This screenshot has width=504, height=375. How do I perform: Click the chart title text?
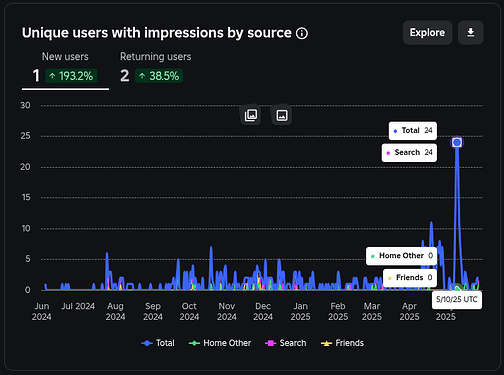(157, 33)
